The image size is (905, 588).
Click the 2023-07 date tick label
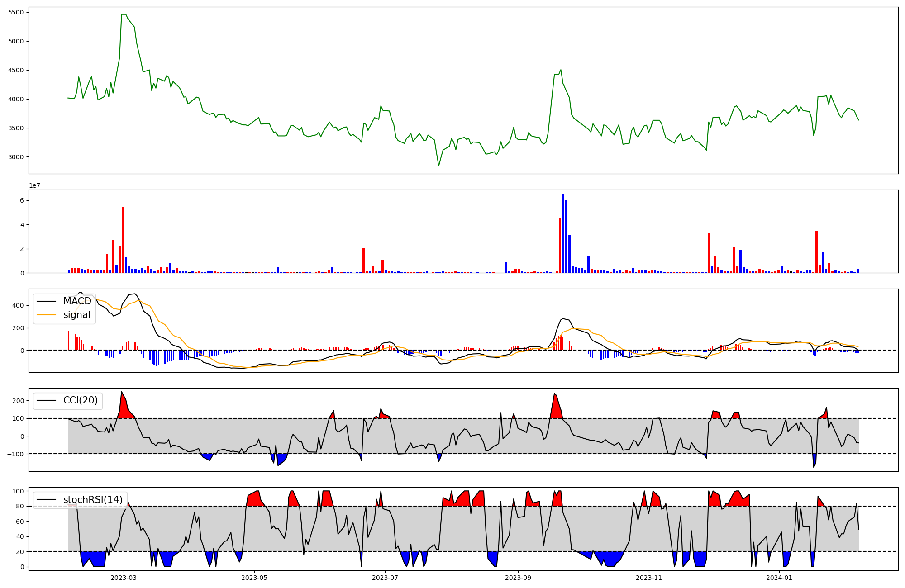click(385, 578)
